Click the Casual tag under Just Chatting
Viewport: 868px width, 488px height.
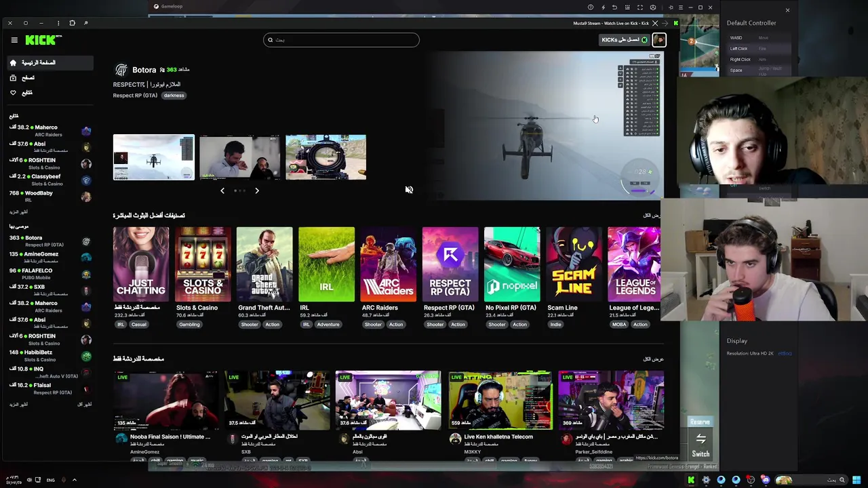[x=138, y=325]
